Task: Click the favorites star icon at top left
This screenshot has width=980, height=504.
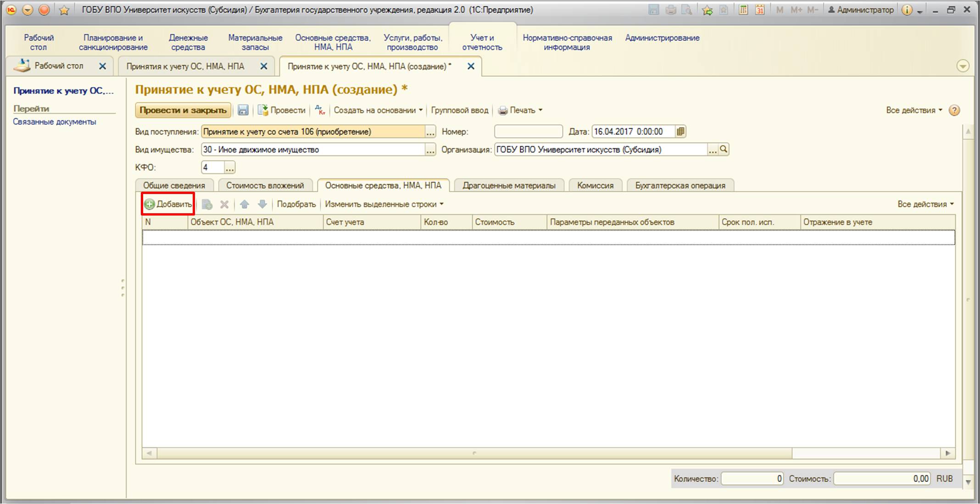Action: point(64,10)
